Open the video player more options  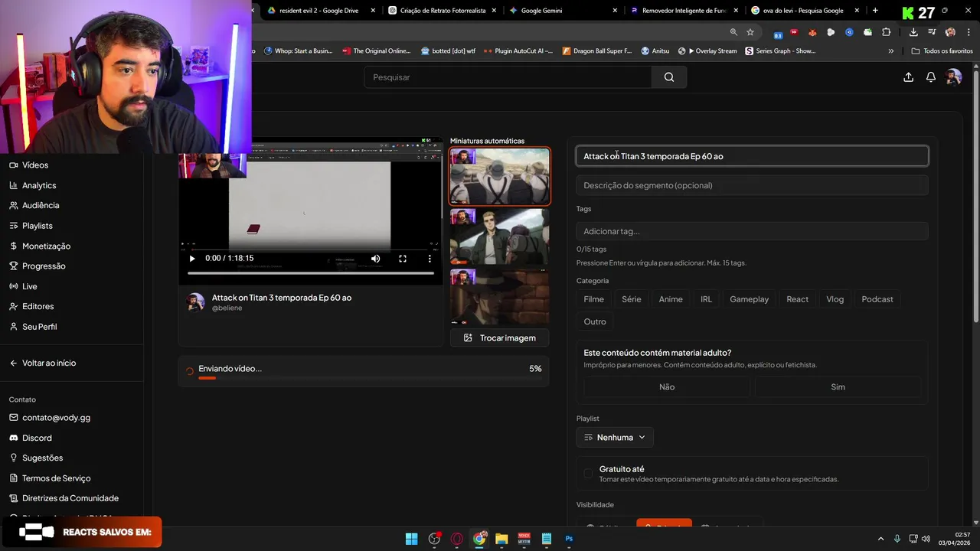[430, 259]
